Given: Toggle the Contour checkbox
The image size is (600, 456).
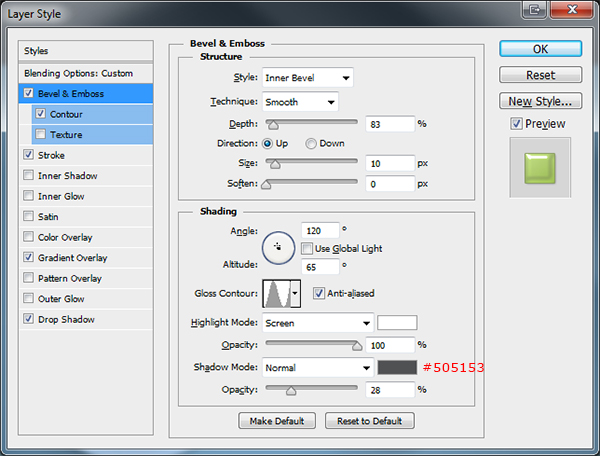Looking at the screenshot, I should click(x=41, y=114).
